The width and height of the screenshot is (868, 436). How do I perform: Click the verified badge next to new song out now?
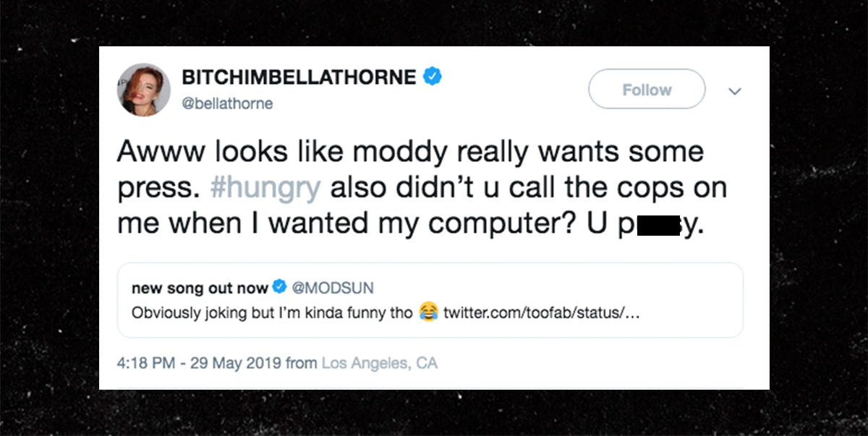click(x=279, y=288)
